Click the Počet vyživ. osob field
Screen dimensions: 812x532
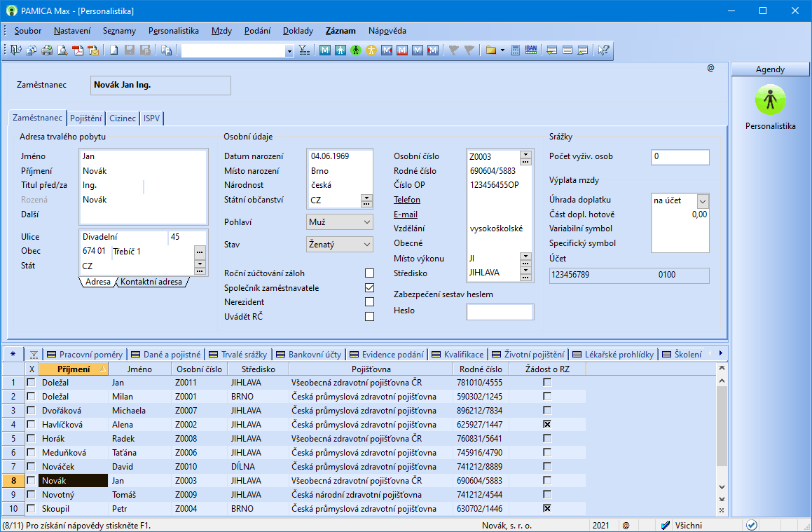point(680,157)
